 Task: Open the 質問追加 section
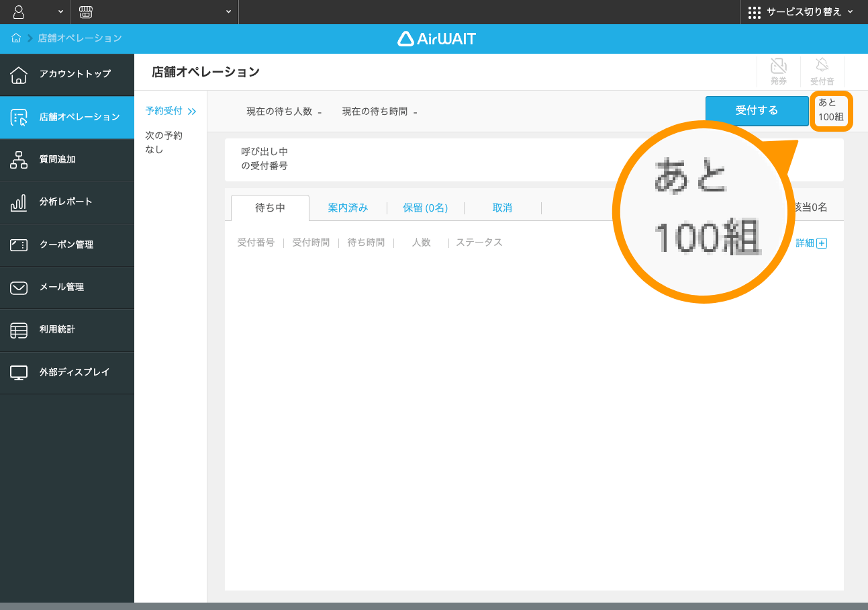[x=67, y=160]
